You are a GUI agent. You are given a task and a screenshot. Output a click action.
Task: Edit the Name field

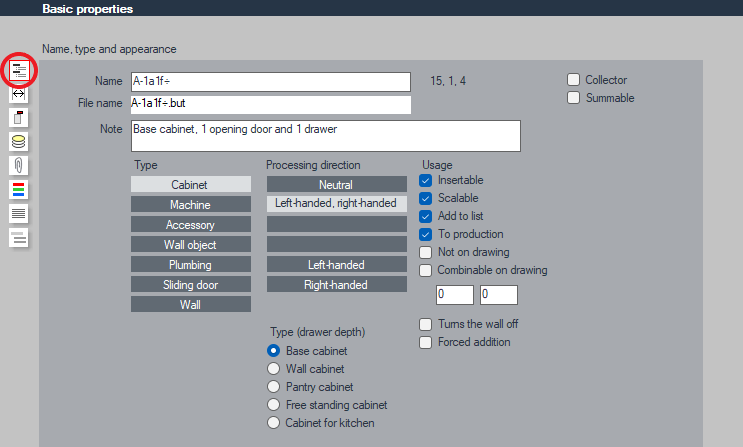pyautogui.click(x=271, y=82)
